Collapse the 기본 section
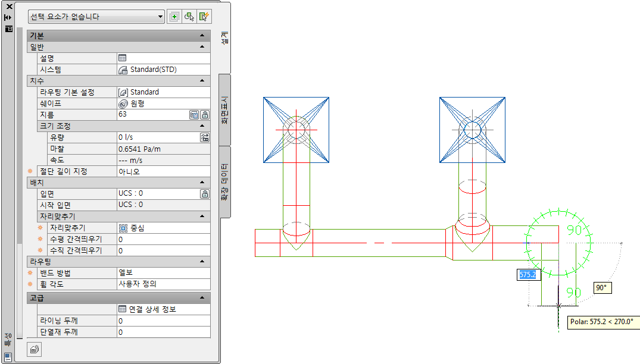Viewport: 640px width, 364px height. [x=202, y=36]
